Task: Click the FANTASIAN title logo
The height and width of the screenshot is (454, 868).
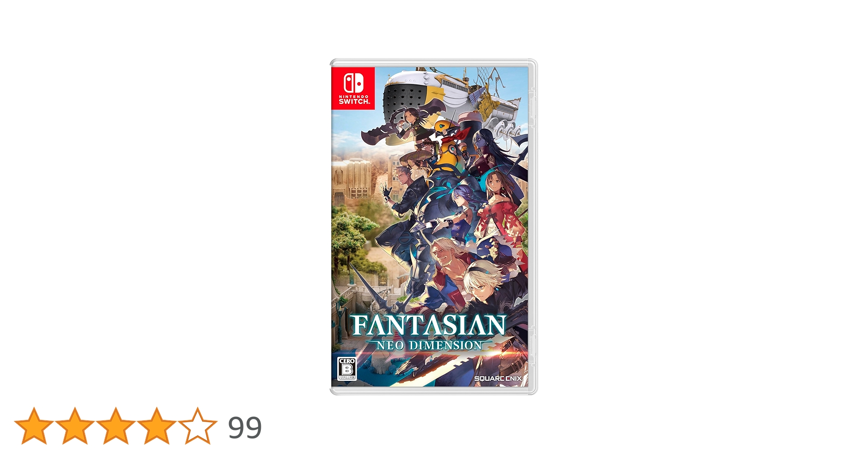Action: tap(429, 325)
